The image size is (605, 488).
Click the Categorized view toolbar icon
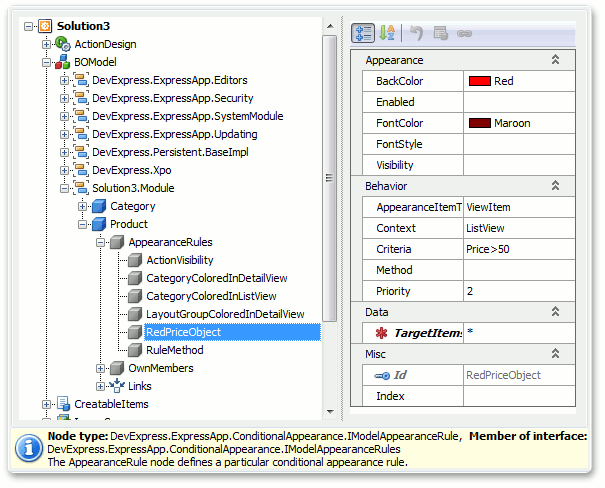pos(363,33)
